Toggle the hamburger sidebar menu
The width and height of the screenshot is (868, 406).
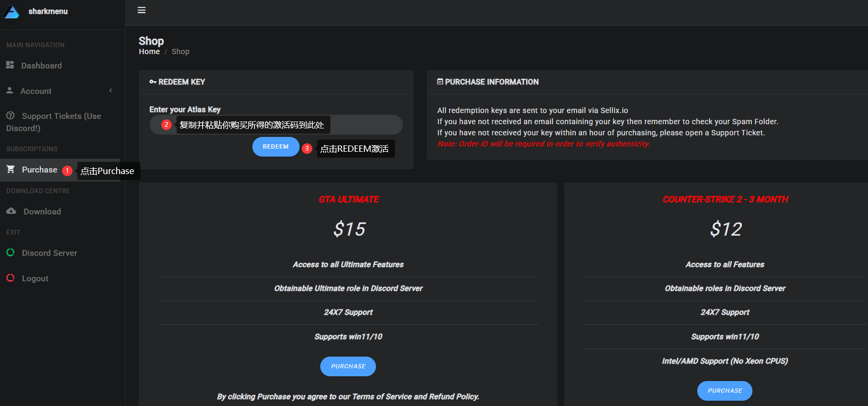[x=142, y=10]
